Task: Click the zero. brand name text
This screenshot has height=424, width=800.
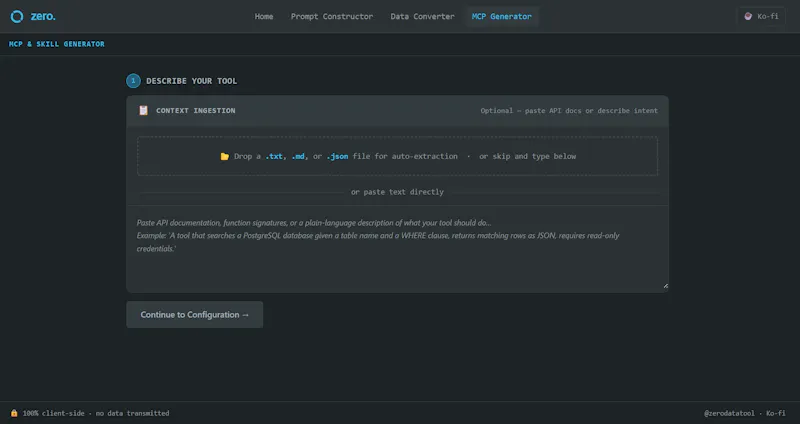Action: coord(43,16)
